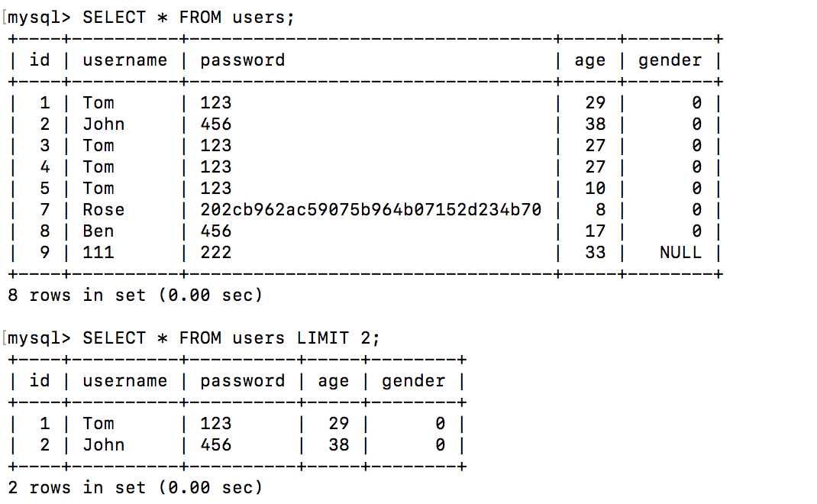Click username "Rose" in the results
The height and width of the screenshot is (504, 817).
pos(103,210)
